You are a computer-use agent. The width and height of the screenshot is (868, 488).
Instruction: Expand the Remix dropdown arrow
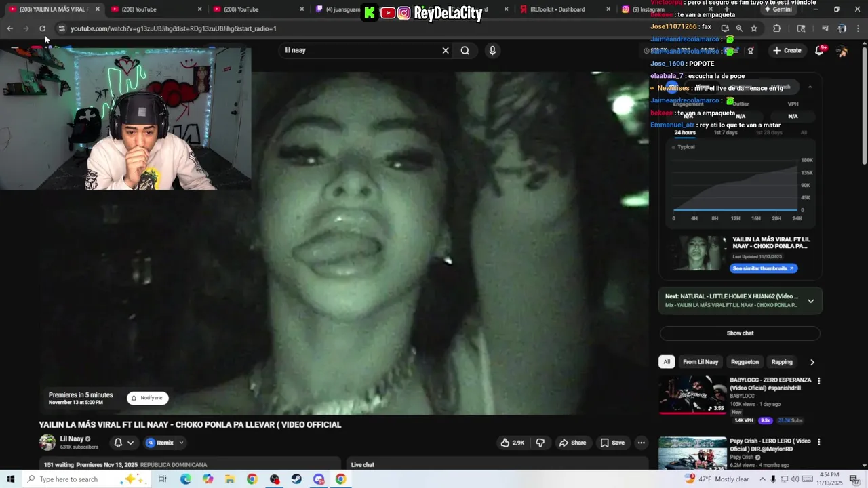coord(181,443)
